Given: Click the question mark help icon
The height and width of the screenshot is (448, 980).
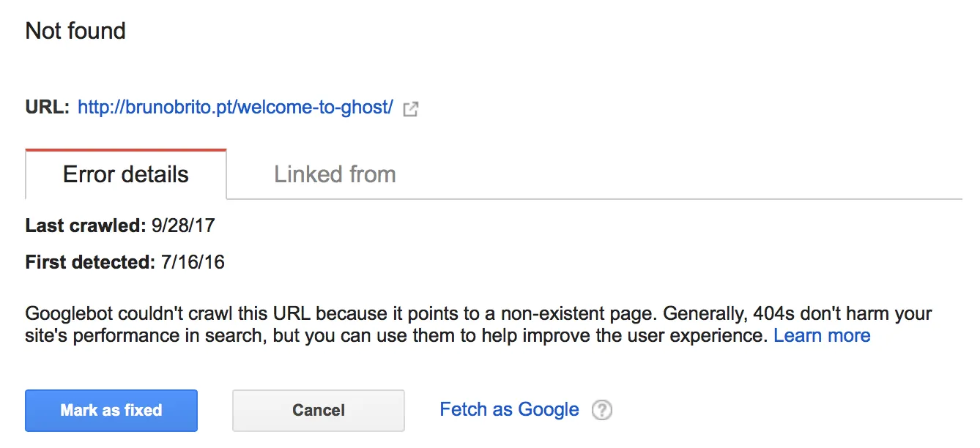Looking at the screenshot, I should tap(602, 410).
